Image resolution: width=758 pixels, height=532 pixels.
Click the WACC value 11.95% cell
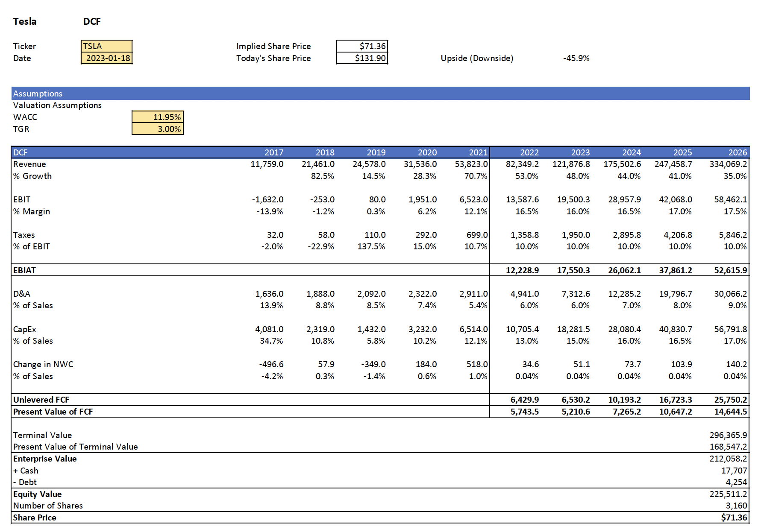(x=158, y=117)
